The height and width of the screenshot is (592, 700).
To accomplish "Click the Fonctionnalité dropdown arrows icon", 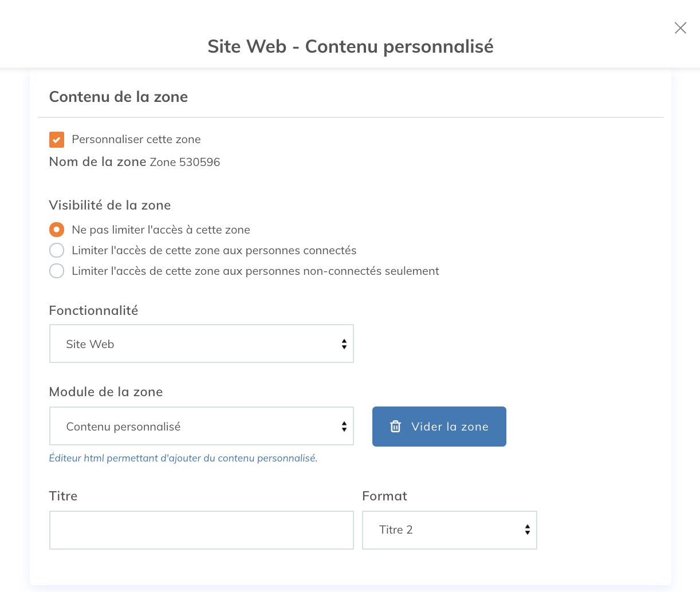I will pos(344,344).
